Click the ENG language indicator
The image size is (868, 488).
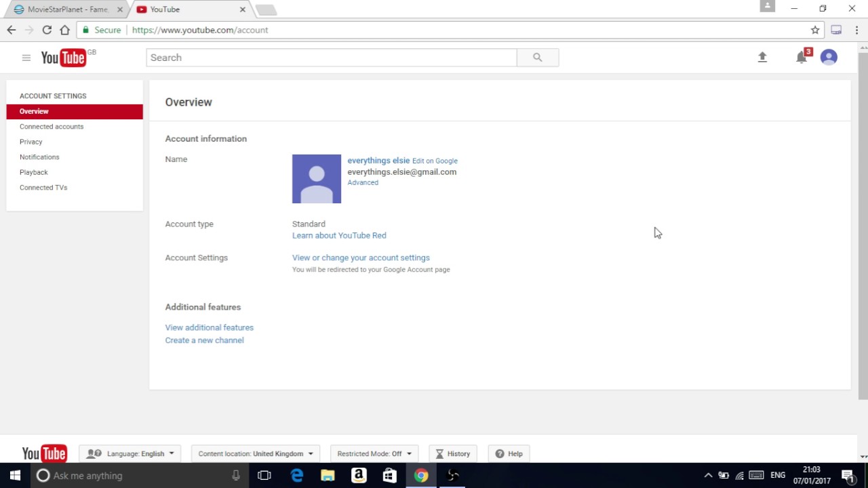coord(778,476)
